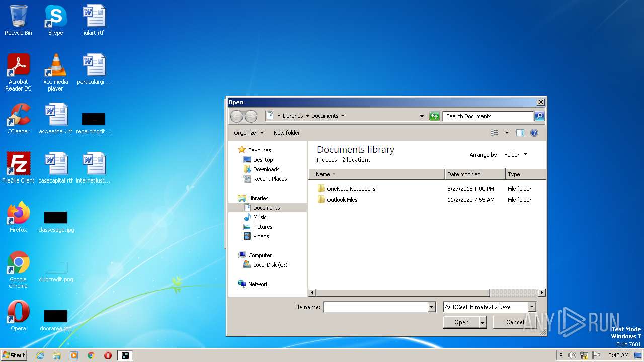Select Videos library in tree

tap(256, 236)
